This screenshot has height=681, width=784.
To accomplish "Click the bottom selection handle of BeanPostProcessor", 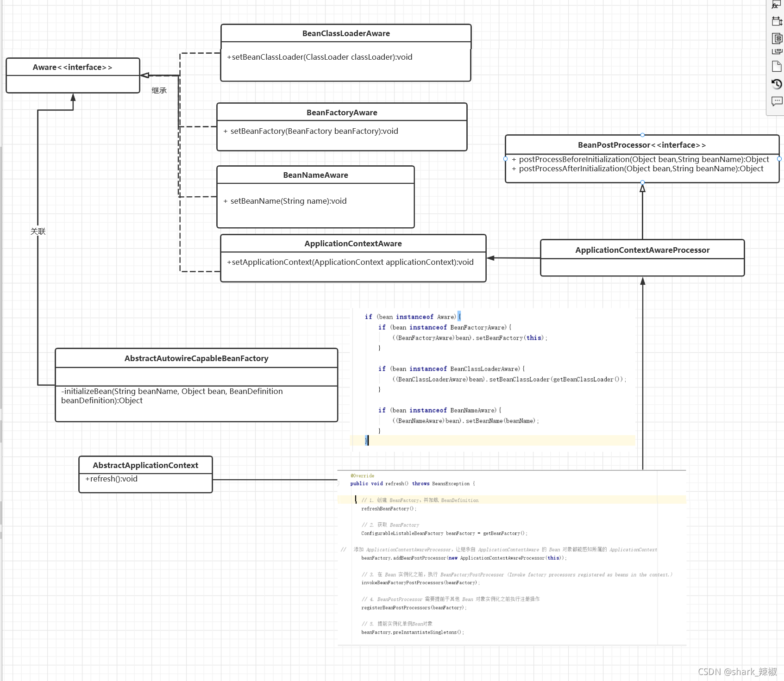I will click(642, 182).
